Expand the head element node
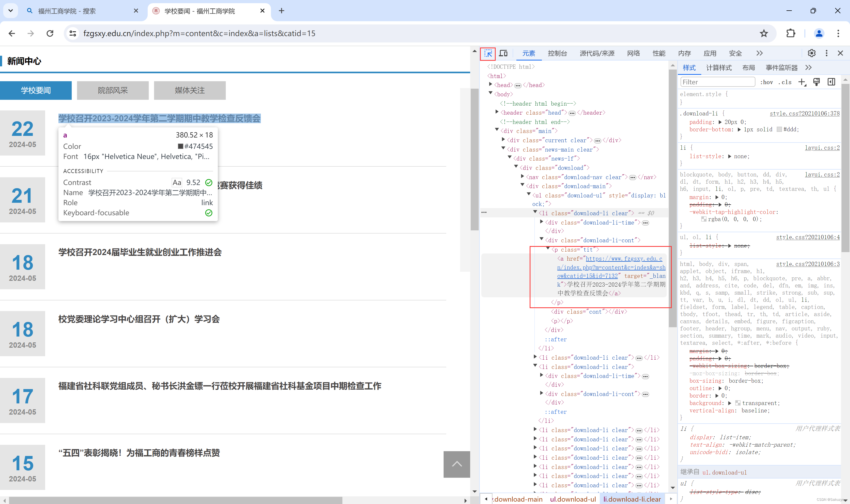 (490, 85)
